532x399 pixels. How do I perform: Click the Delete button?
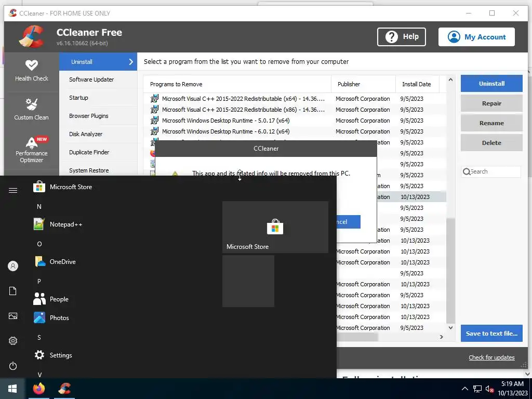point(491,142)
